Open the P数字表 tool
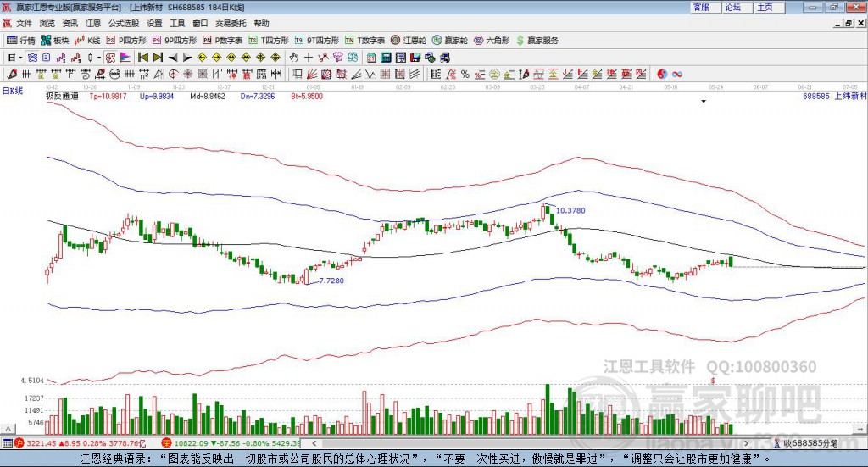Viewport: 868px width, 467px height. pyautogui.click(x=223, y=41)
